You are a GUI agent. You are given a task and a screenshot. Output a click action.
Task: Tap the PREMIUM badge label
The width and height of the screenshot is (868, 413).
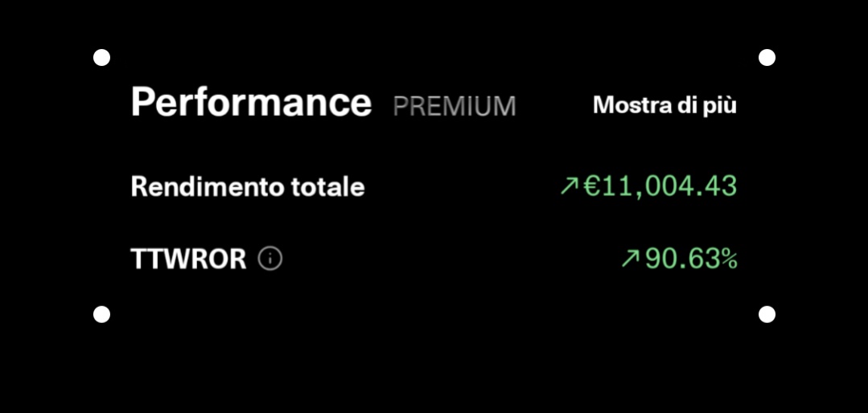pyautogui.click(x=455, y=105)
